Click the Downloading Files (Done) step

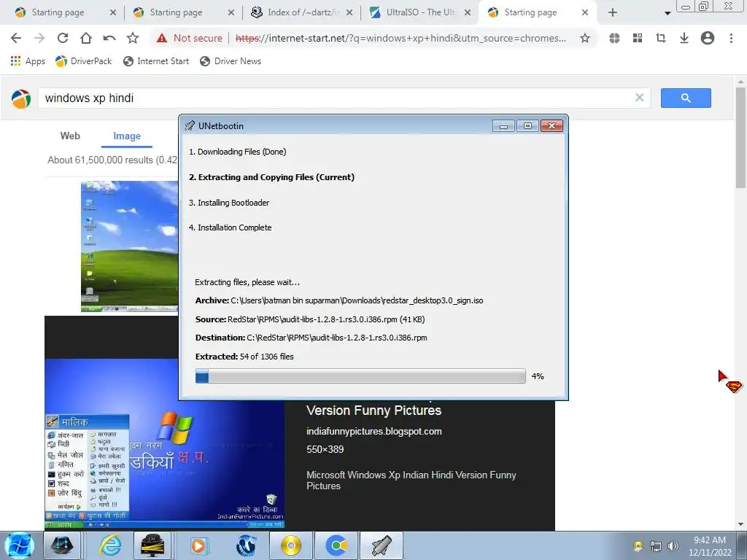237,152
